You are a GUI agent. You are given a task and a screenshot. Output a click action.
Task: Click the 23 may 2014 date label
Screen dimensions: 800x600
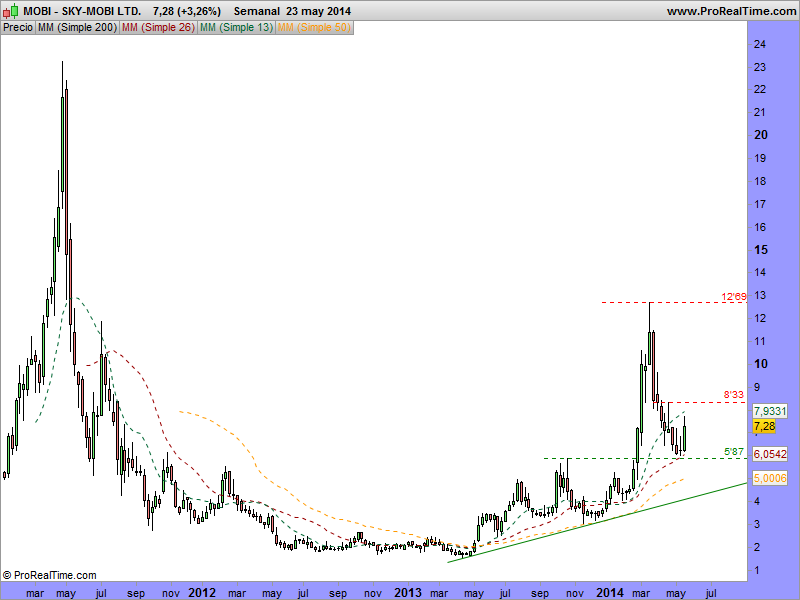pyautogui.click(x=318, y=11)
